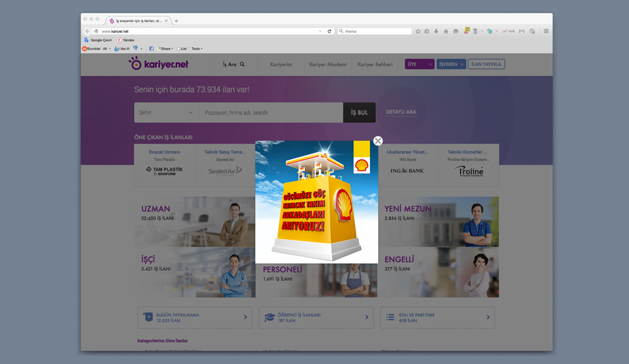629x364 pixels.
Task: Click the browser reload button
Action: pos(330,31)
